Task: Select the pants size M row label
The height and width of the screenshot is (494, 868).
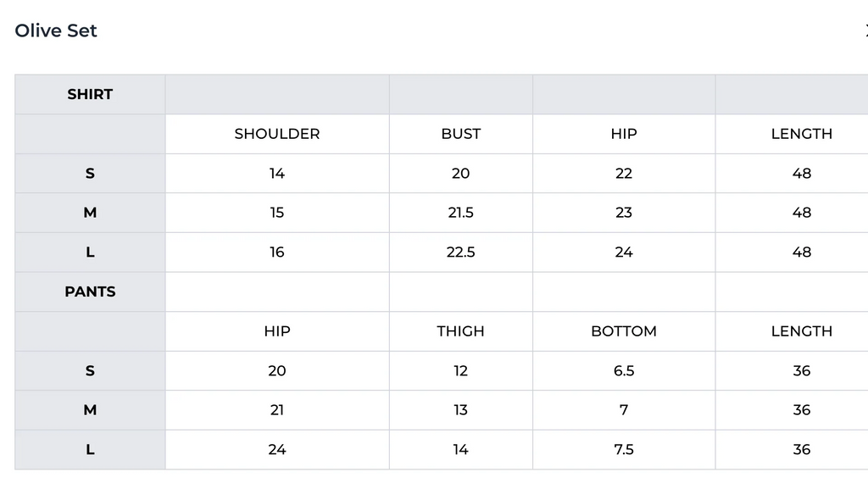Action: [x=90, y=410]
